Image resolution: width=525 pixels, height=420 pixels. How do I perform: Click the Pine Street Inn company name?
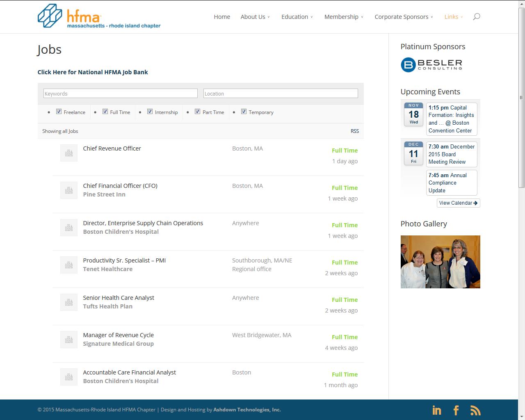click(104, 194)
